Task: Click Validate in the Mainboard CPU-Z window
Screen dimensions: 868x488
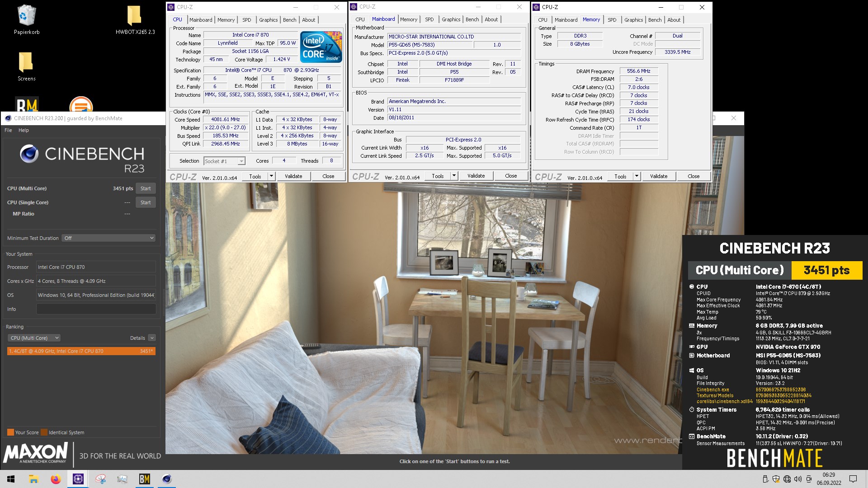Action: (476, 176)
